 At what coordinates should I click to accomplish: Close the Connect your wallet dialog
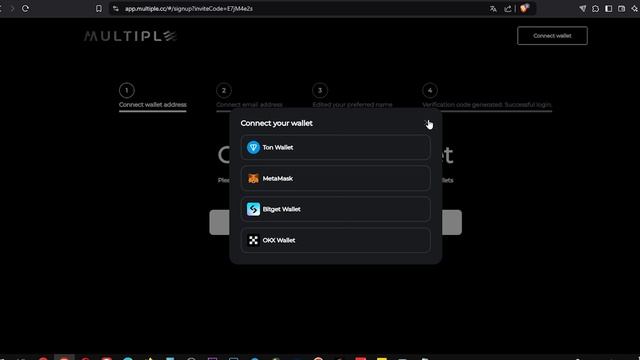point(427,123)
